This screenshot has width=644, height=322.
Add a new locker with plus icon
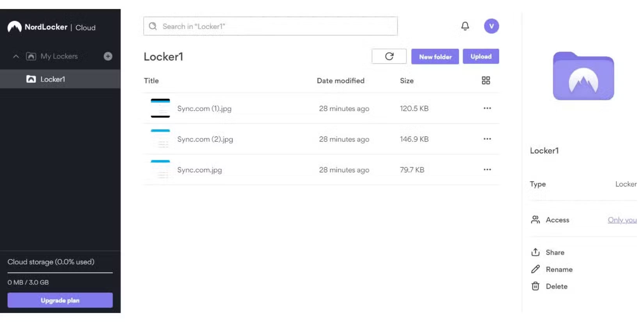(x=108, y=56)
